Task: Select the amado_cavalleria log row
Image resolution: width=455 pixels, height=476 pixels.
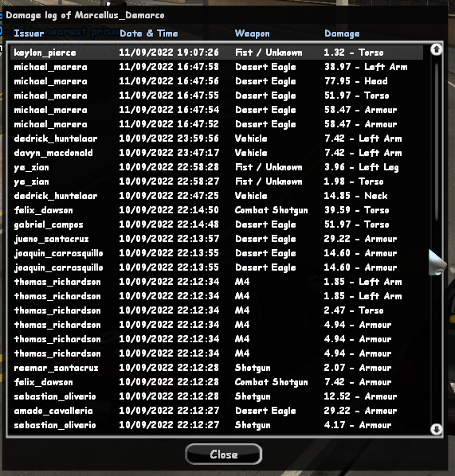Action: [x=217, y=411]
